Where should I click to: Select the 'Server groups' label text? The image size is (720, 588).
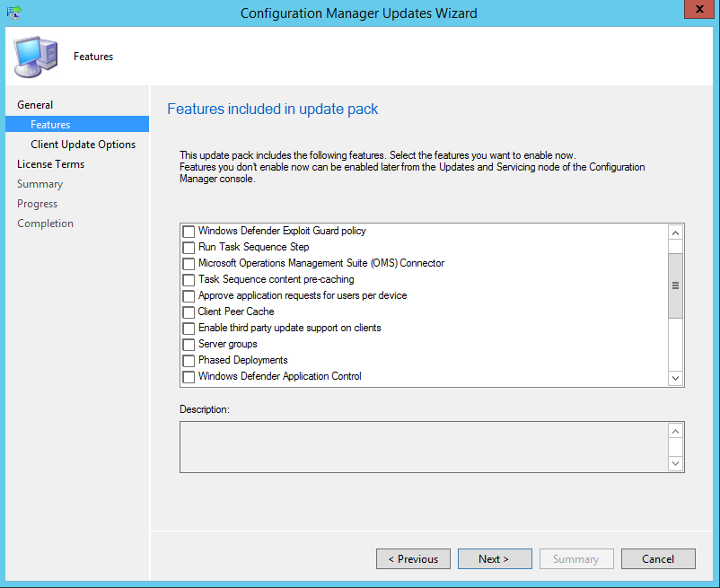[x=228, y=344]
